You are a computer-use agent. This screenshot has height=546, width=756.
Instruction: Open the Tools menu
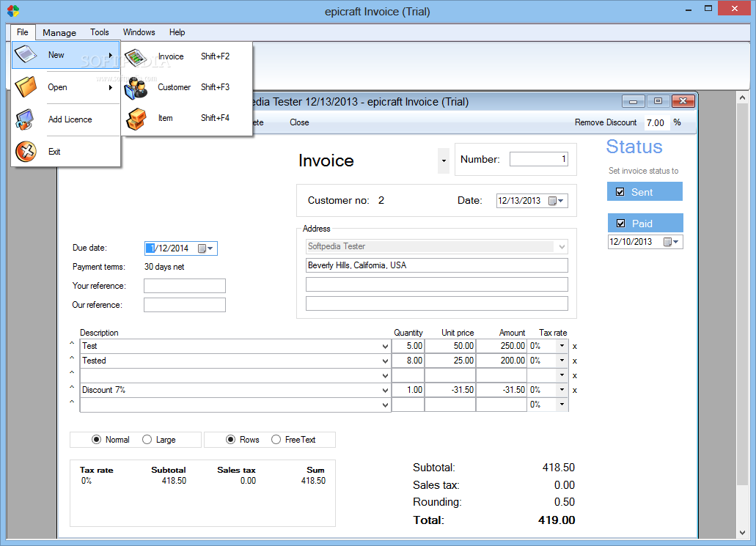point(99,32)
